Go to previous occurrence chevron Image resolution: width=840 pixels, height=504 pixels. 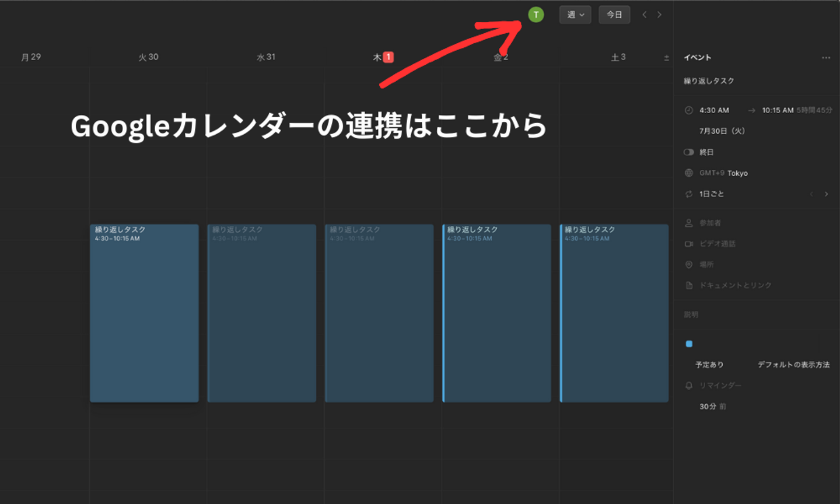click(811, 194)
